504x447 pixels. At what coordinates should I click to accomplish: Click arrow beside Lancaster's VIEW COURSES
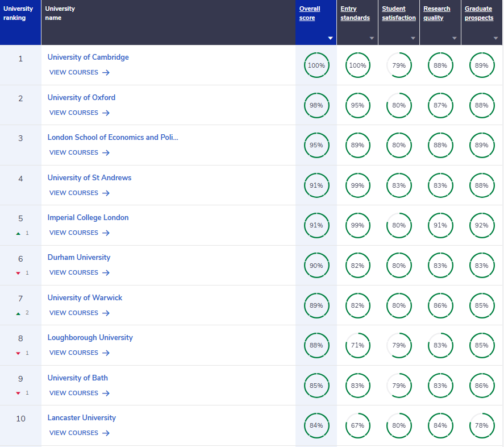pos(106,433)
